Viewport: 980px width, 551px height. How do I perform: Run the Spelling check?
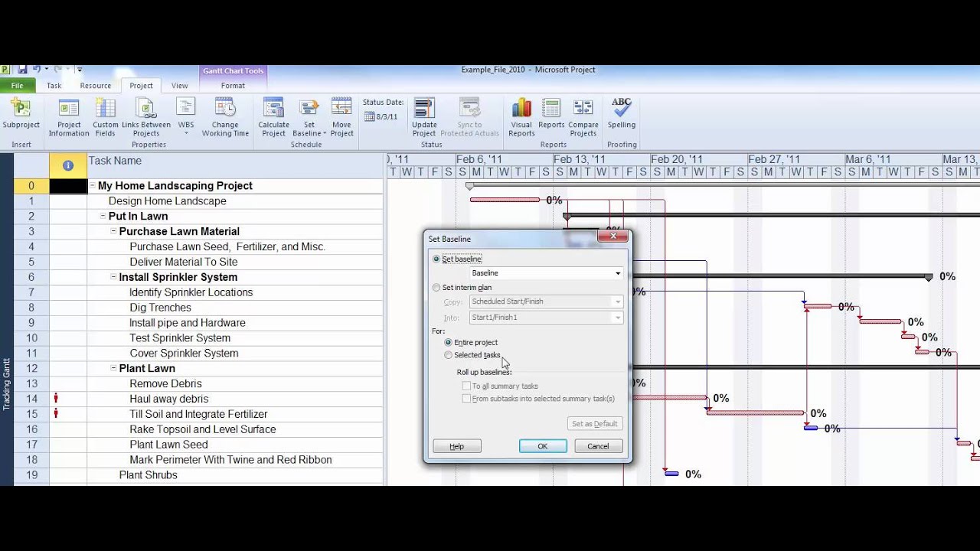coord(622,113)
